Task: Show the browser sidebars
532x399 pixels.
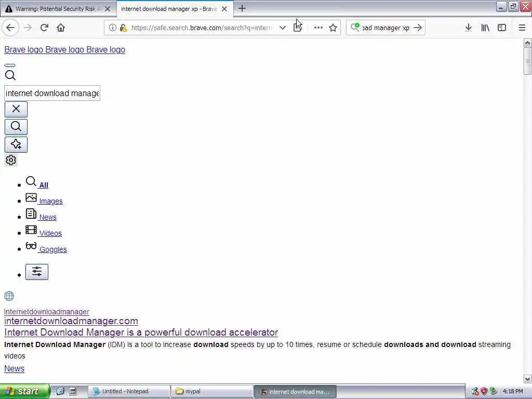Action: [502, 28]
